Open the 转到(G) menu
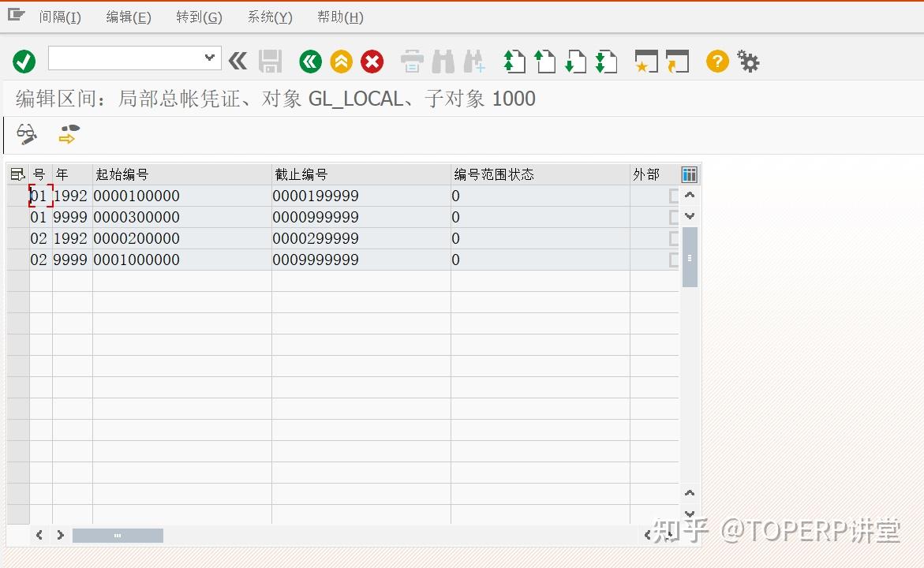The width and height of the screenshot is (924, 568). 199,17
